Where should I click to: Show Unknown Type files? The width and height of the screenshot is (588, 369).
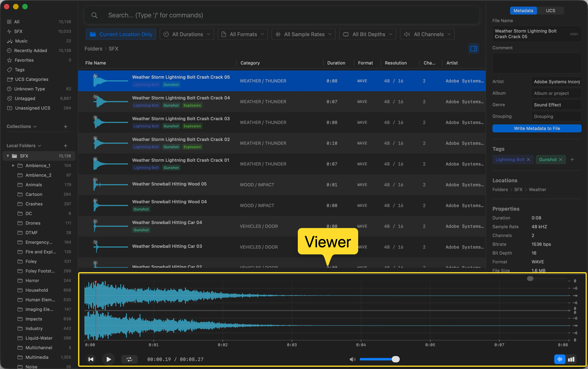tap(39, 89)
